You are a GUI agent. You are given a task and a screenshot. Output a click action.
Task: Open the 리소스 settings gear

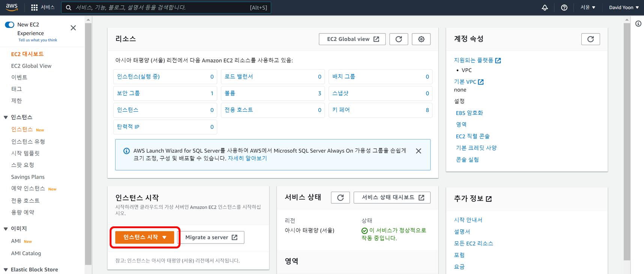click(421, 39)
